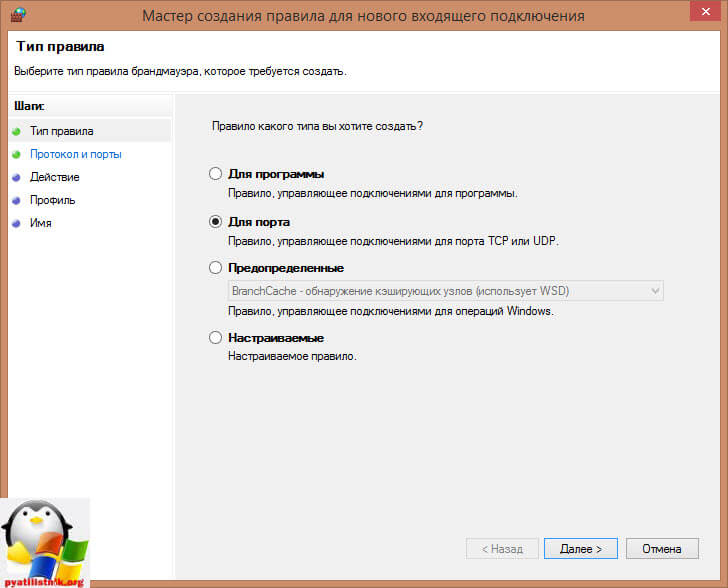Click the < Назад button
Viewport: 728px width, 588px height.
pos(502,548)
